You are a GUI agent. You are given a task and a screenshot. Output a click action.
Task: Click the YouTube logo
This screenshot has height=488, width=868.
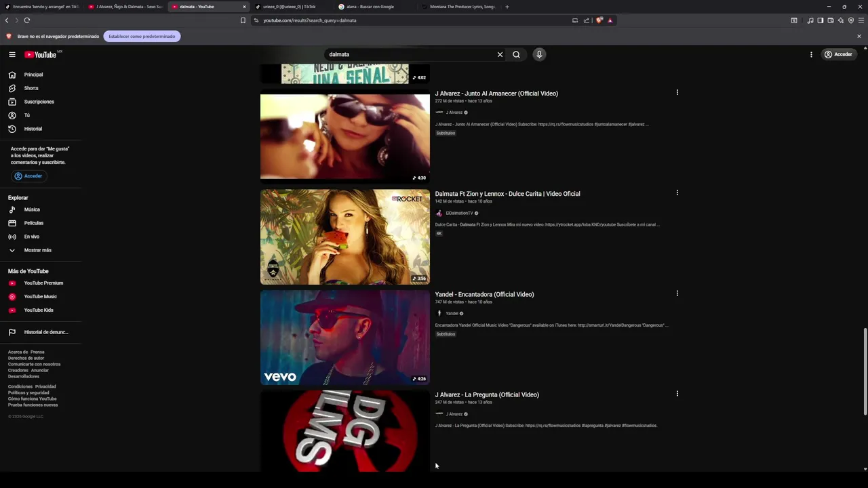point(41,54)
